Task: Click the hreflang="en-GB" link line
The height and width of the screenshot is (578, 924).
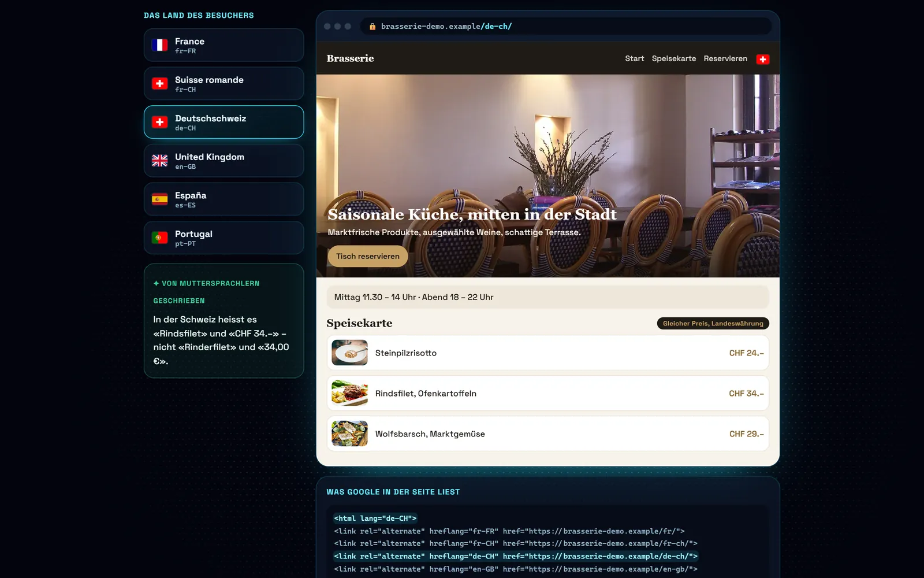Action: (516, 569)
